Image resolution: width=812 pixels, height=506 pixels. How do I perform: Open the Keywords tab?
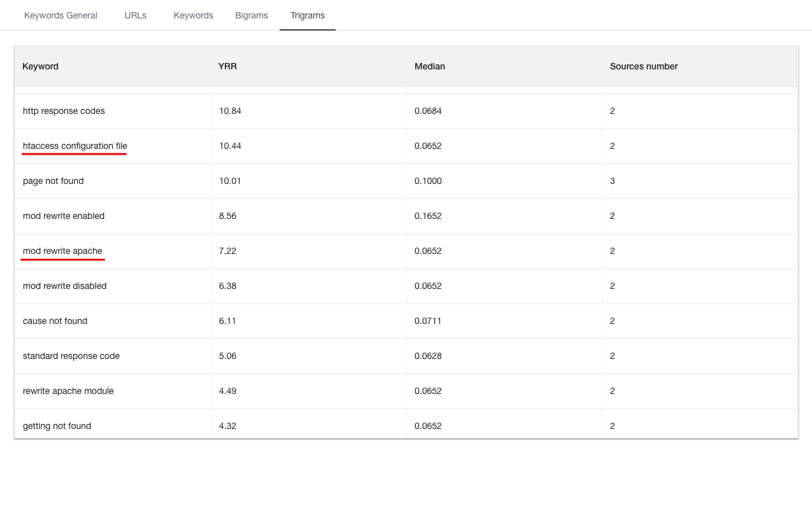(193, 15)
